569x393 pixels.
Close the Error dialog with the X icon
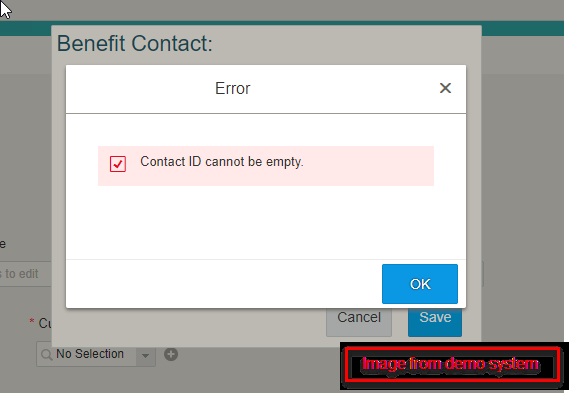(445, 88)
